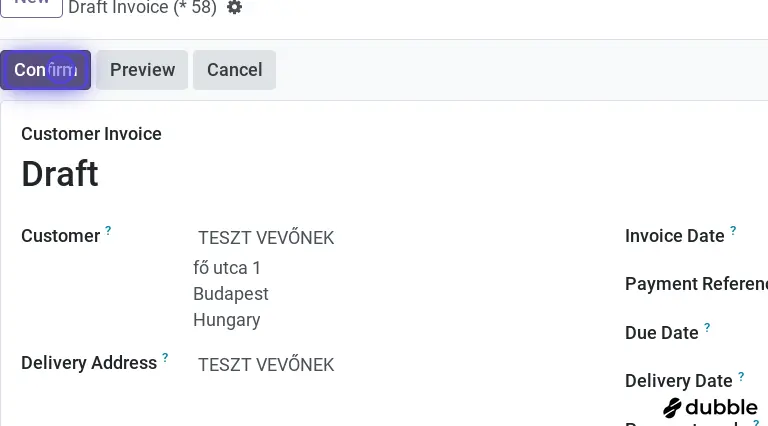Click the Delivery Date label
The image size is (768, 426).
[678, 381]
